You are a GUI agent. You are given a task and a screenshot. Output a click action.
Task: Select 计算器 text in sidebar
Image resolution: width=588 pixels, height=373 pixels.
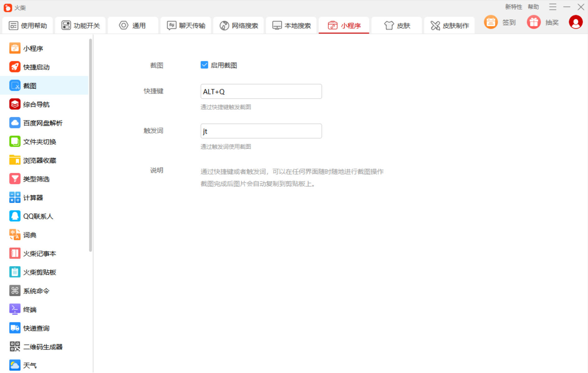tap(33, 198)
